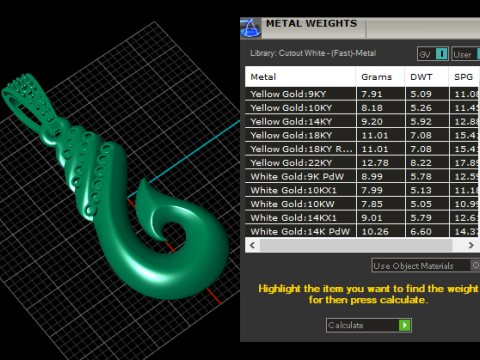Highlight Yellow Gold:10KY row
The width and height of the screenshot is (480, 360).
pos(362,108)
